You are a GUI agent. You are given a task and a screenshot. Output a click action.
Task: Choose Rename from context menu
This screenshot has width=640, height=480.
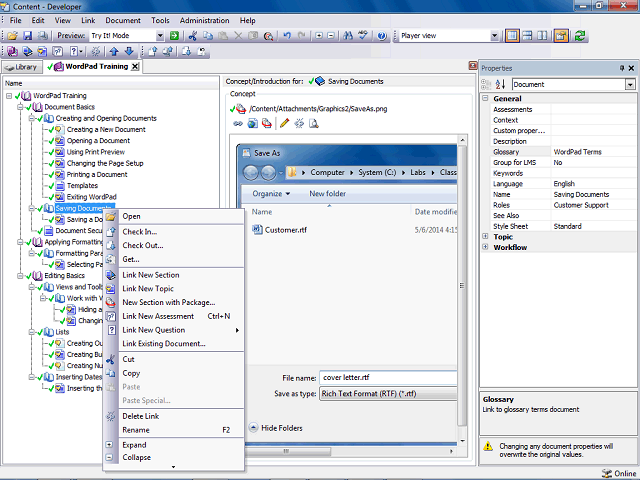136,430
